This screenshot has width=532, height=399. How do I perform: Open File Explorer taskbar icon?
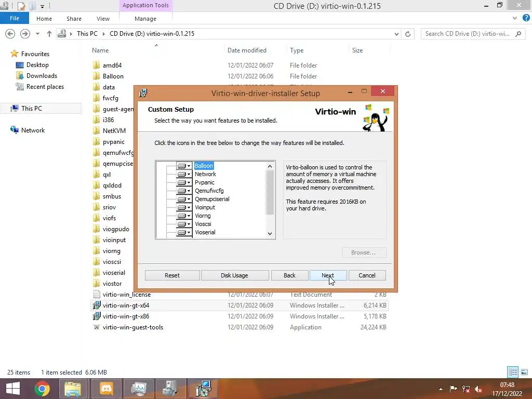click(x=73, y=389)
